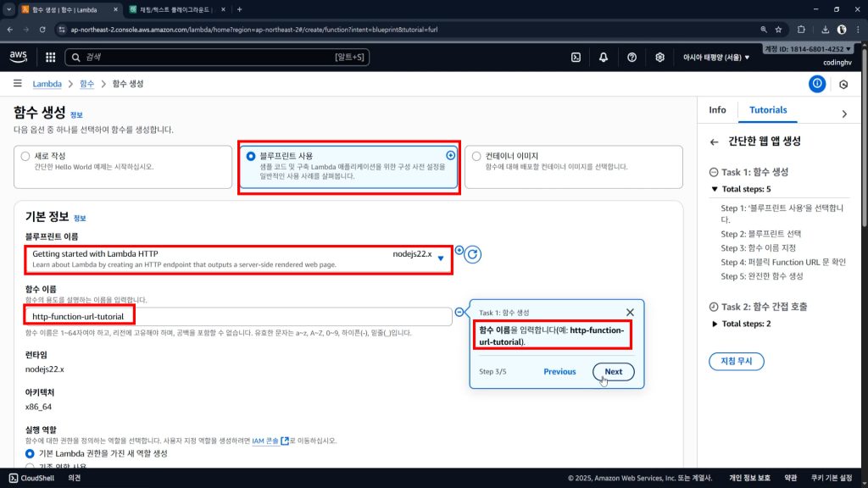Open browser downloads

(x=825, y=30)
